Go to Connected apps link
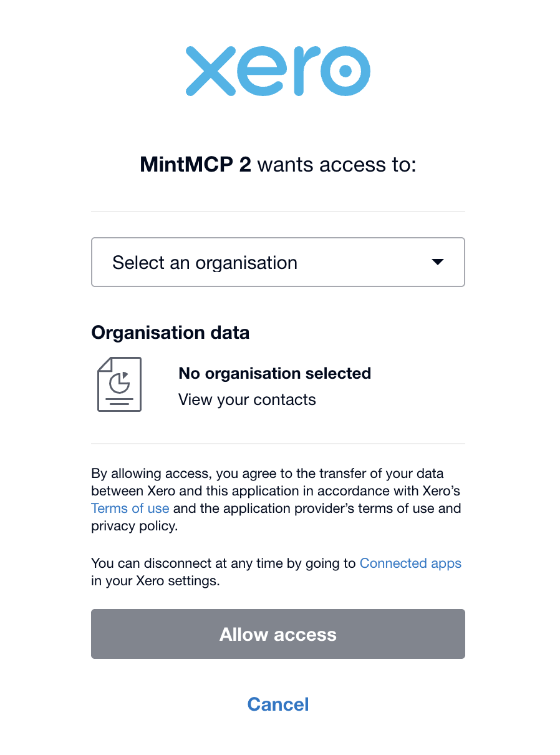 click(x=410, y=563)
